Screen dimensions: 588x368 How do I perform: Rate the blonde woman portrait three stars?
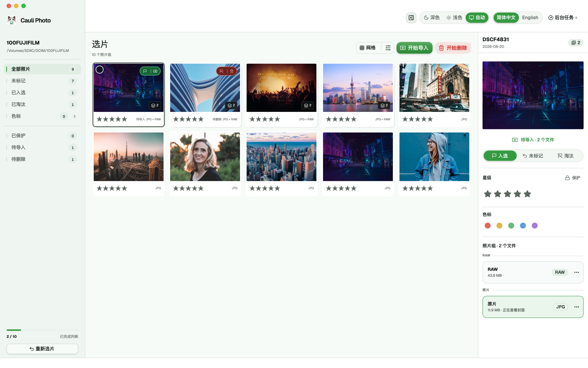coord(188,188)
